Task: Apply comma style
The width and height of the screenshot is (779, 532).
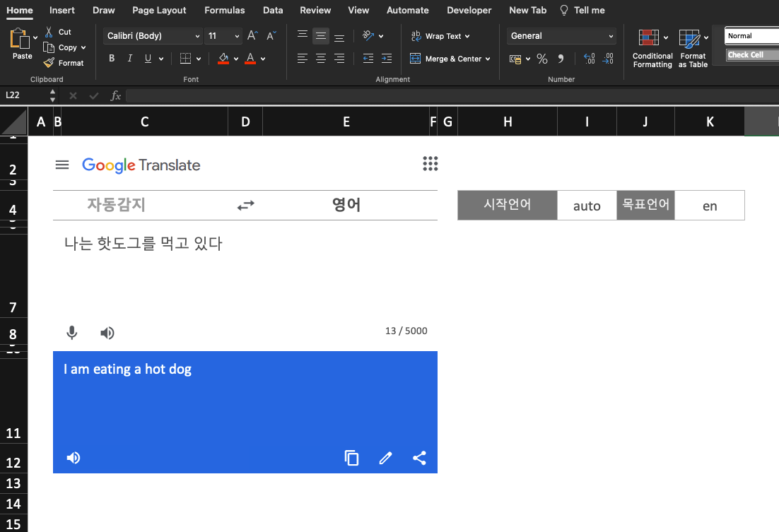Action: click(x=561, y=59)
